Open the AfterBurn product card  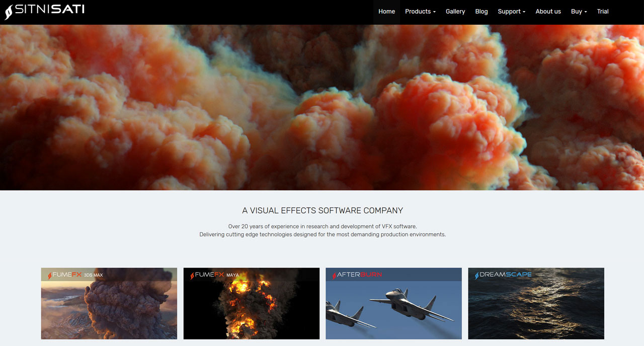(393, 303)
